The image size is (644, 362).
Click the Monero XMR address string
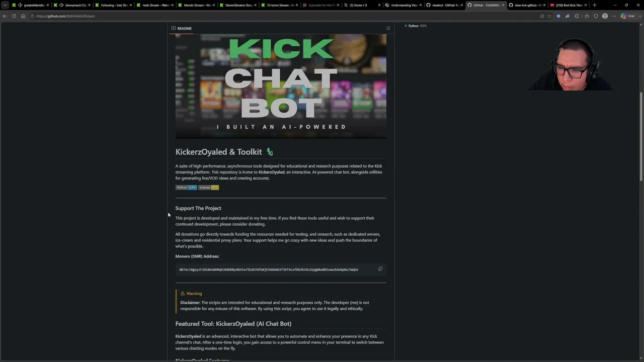click(x=269, y=269)
